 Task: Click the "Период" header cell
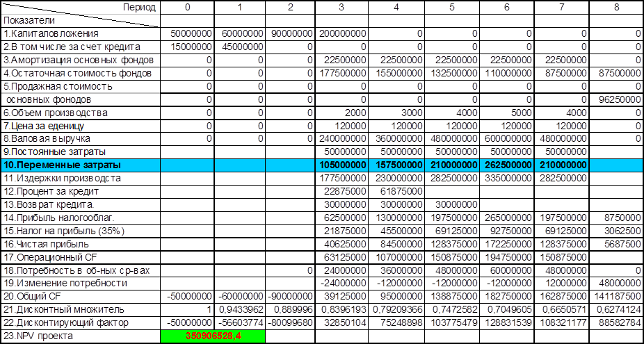(80, 6)
